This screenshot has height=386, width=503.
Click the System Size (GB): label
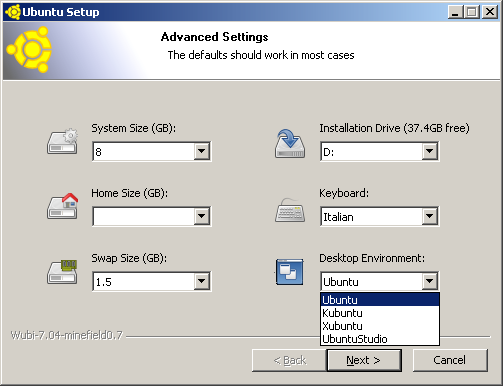coord(133,128)
